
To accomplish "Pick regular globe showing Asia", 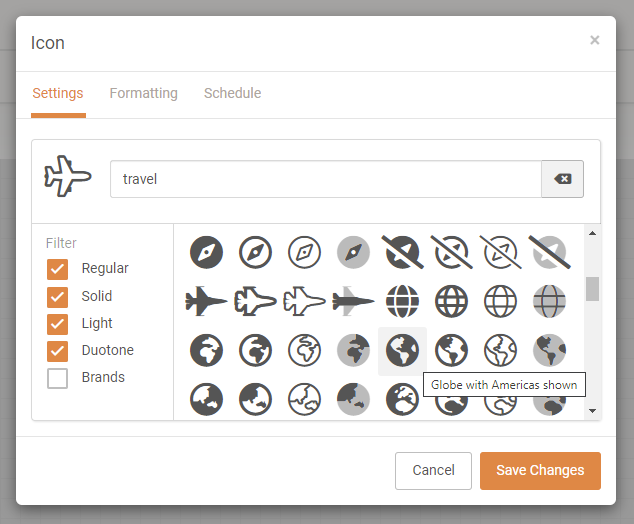I will 255,399.
